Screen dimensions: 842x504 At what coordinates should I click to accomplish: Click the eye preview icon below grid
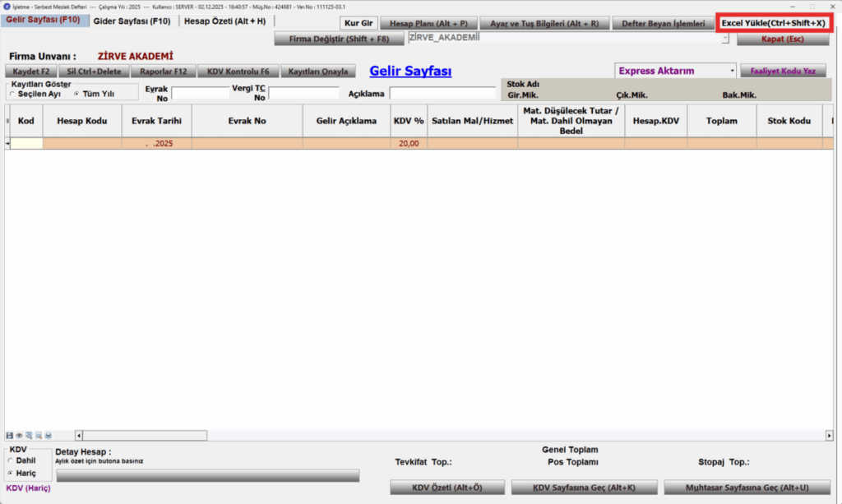19,435
